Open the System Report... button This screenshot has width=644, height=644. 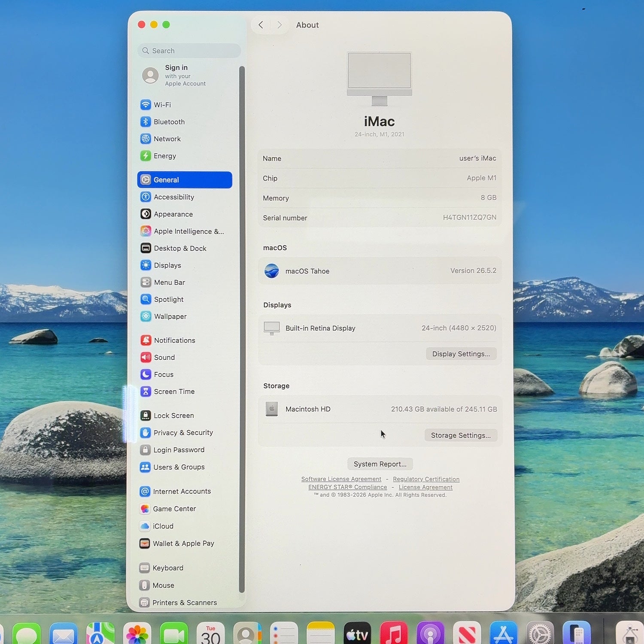[380, 464]
